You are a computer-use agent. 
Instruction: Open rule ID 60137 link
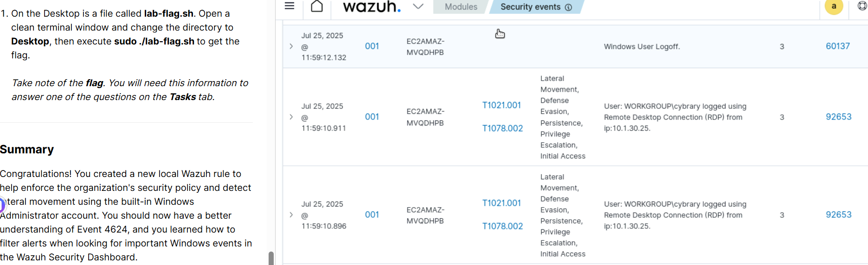(x=837, y=46)
